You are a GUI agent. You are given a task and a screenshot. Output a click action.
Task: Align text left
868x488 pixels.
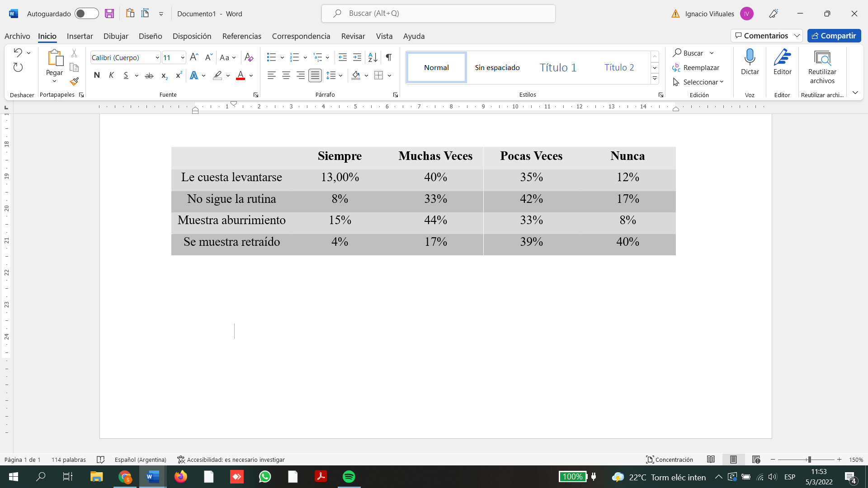(271, 75)
